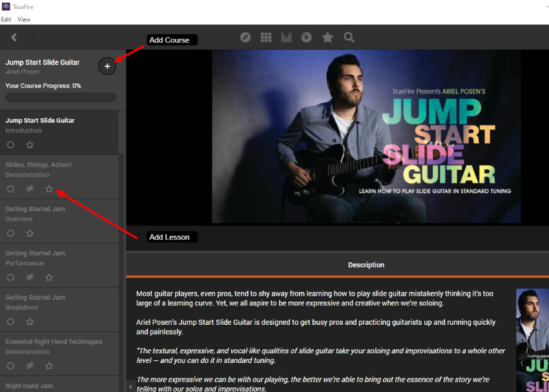Mark Getting Started Jam Overview complete

point(10,233)
